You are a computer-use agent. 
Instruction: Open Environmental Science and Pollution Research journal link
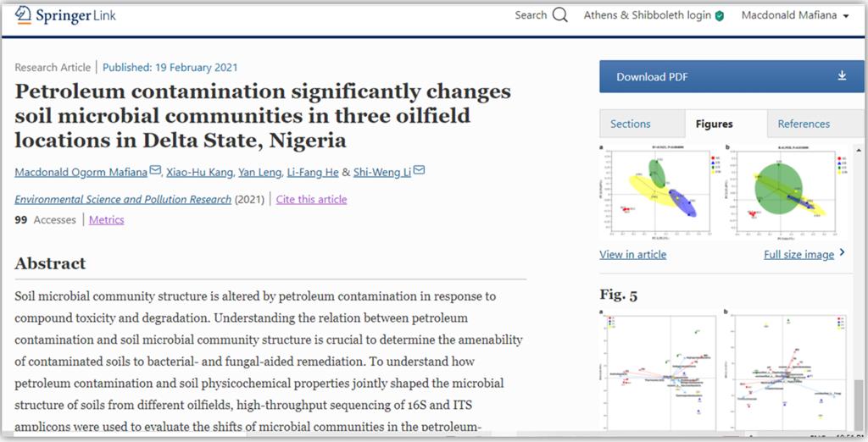[x=123, y=199]
